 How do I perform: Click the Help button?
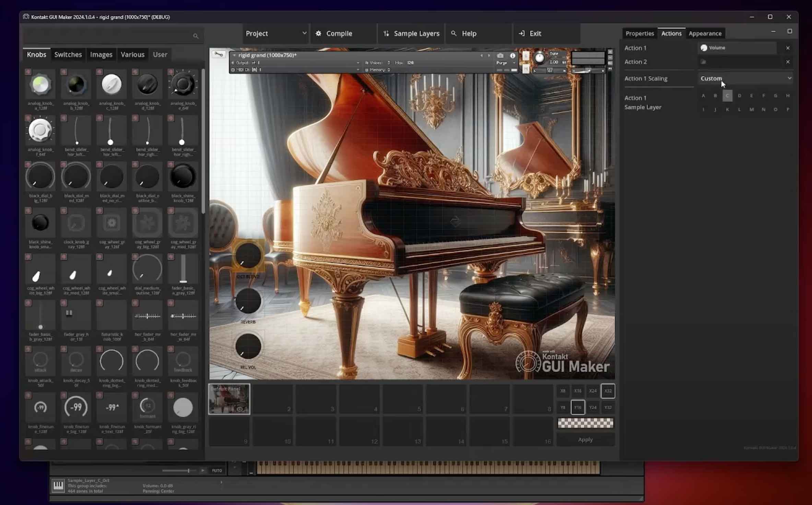click(x=478, y=34)
